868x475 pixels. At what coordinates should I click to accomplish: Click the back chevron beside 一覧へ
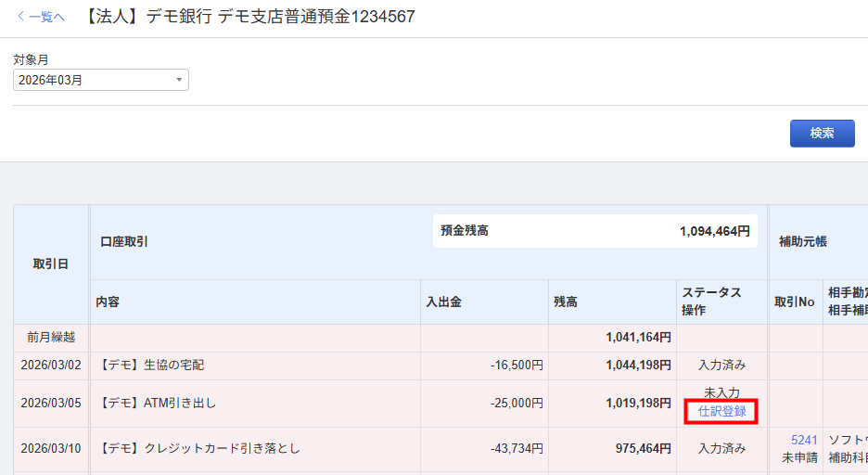pyautogui.click(x=21, y=17)
